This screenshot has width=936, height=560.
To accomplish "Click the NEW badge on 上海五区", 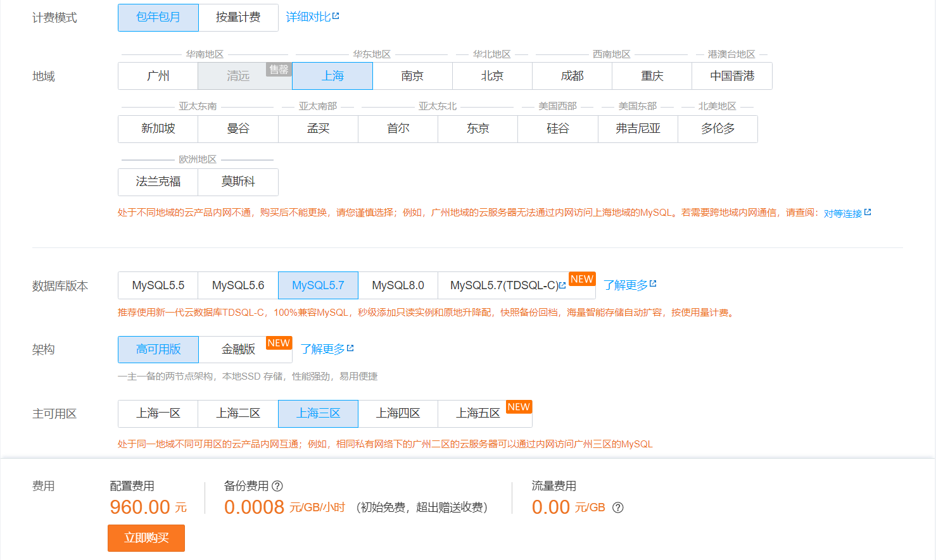I will click(519, 407).
